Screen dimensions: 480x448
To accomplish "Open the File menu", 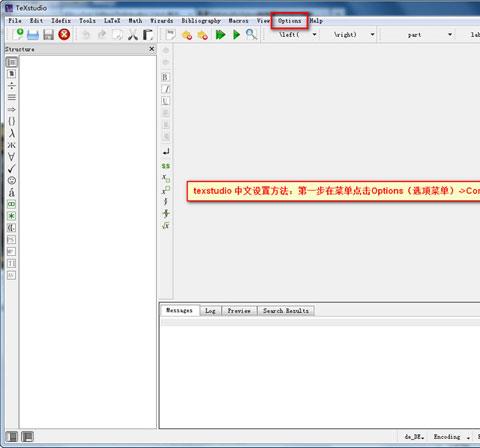I will [15, 21].
